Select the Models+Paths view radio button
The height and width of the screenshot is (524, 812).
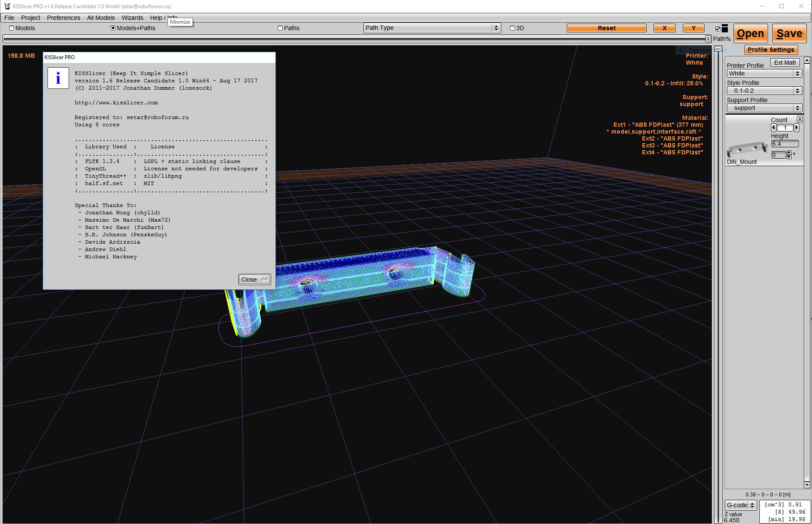113,28
